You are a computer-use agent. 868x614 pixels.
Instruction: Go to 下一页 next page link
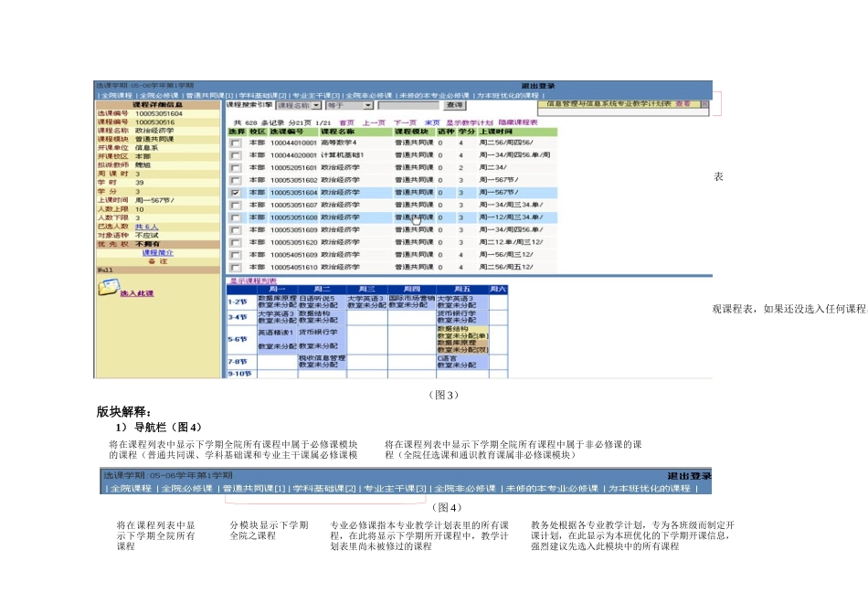pyautogui.click(x=405, y=122)
